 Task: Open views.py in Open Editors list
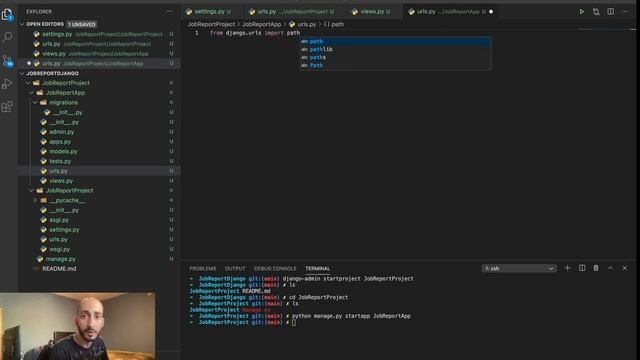pos(99,54)
